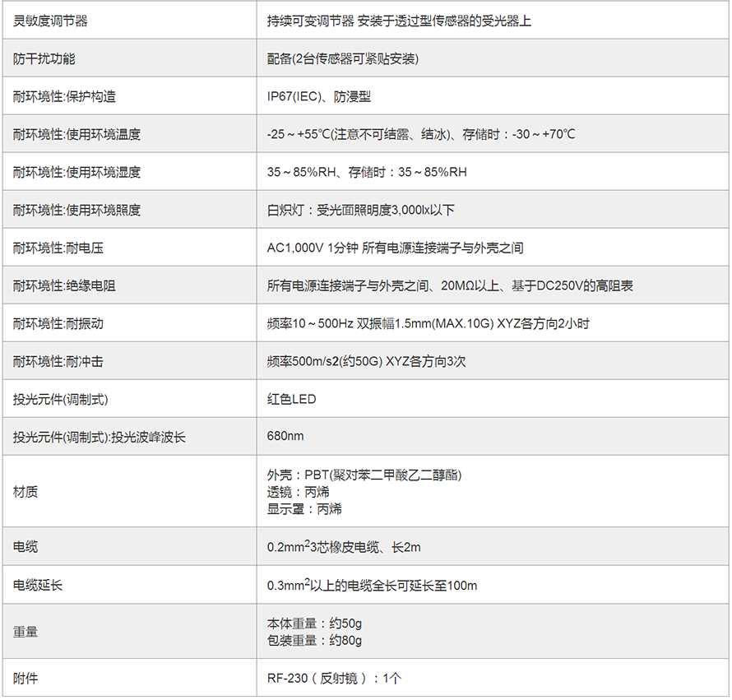
Task: Click the 本体重量：约50g text
Action: click(x=314, y=624)
